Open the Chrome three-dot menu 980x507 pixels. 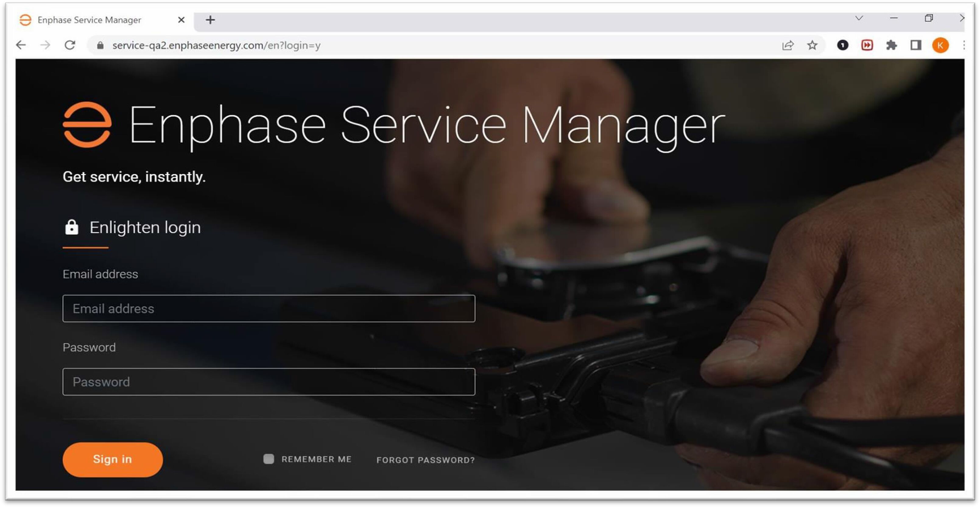pyautogui.click(x=964, y=45)
